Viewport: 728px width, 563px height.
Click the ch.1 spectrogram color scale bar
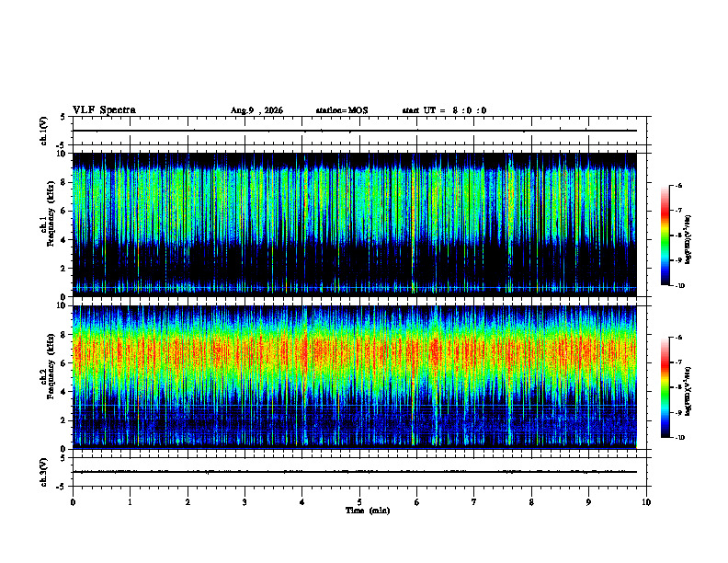[665, 236]
